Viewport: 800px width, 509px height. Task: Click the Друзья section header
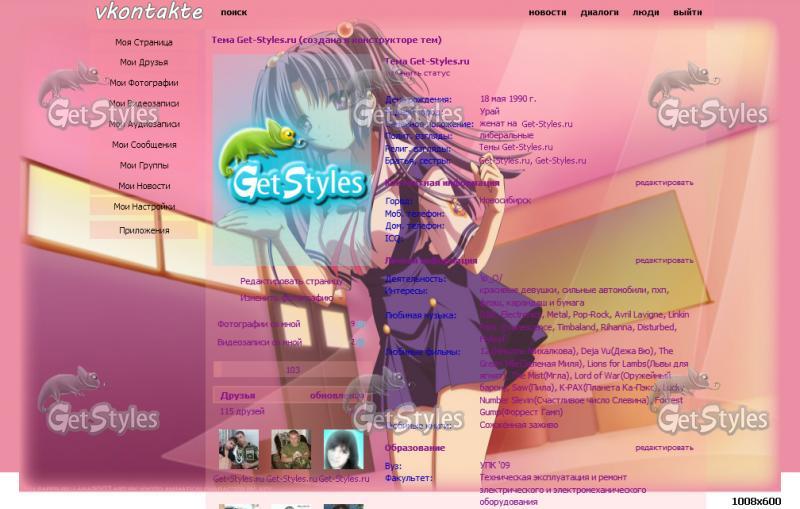[x=238, y=396]
